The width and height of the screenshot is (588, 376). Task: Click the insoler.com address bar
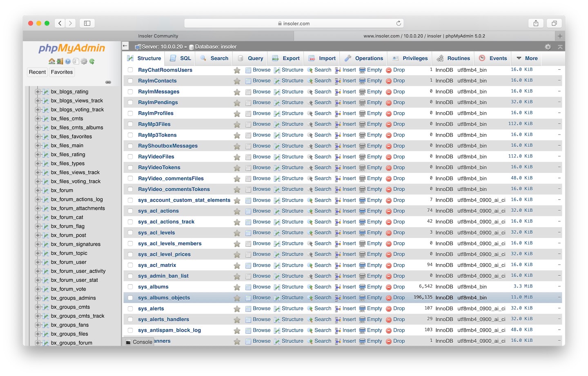tap(294, 23)
